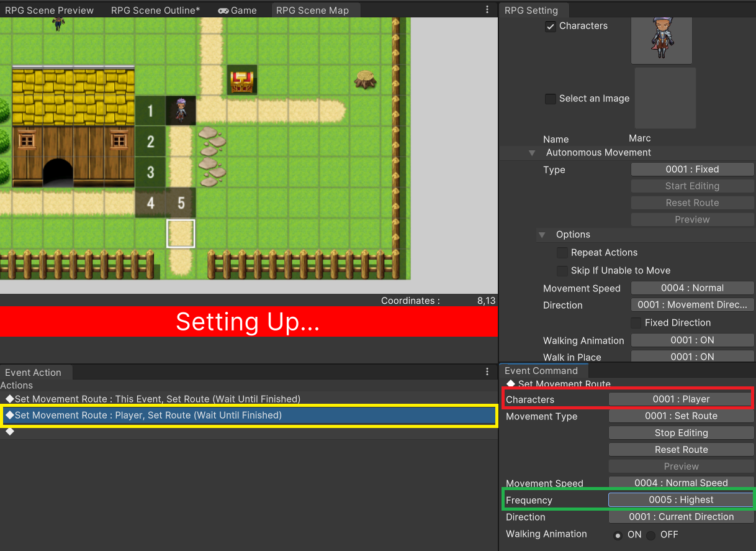The image size is (756, 551).
Task: Click the tree stump on the map
Action: [365, 80]
